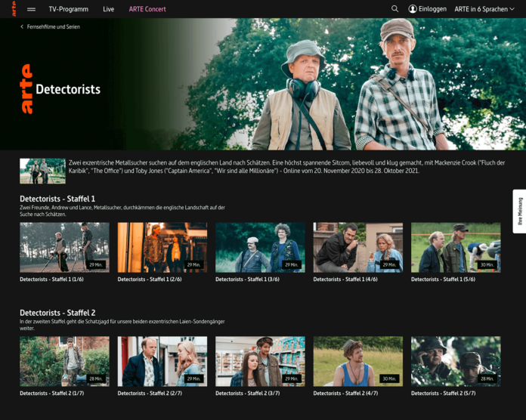Click the small series thumbnail next to description
The width and height of the screenshot is (526, 420).
pos(42,171)
